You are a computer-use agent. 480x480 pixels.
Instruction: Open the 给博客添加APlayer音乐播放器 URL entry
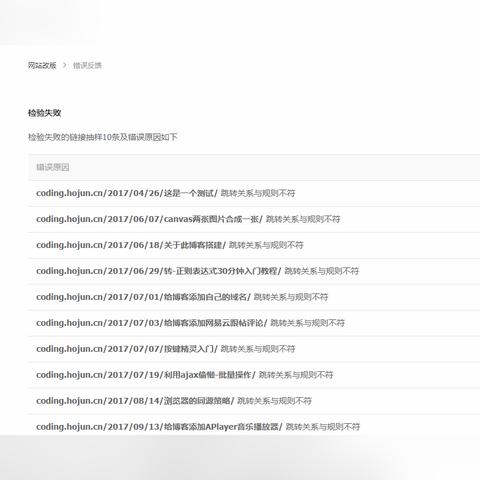(159, 427)
